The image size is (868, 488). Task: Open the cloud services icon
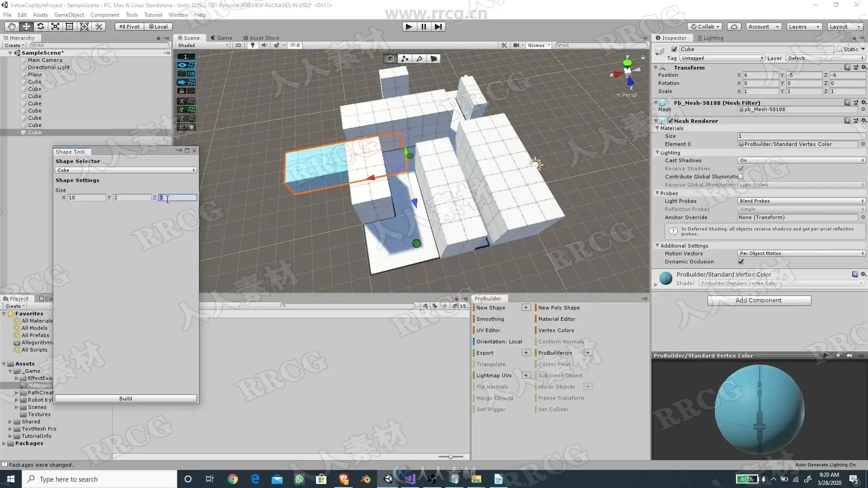click(x=734, y=27)
